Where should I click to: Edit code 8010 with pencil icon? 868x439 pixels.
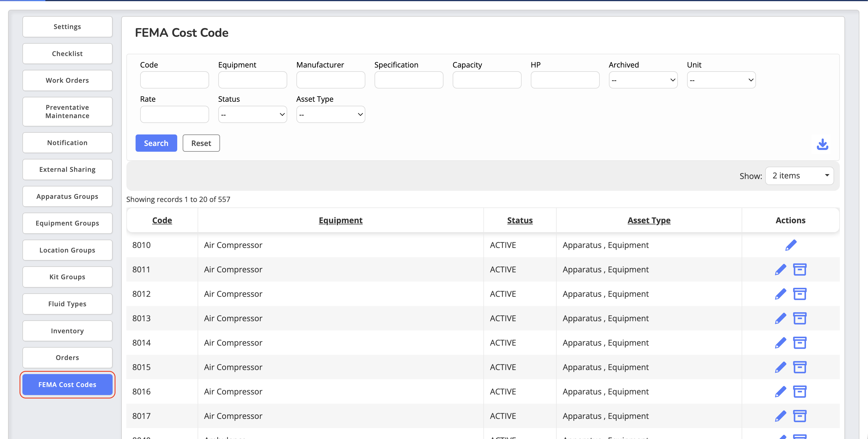click(790, 245)
